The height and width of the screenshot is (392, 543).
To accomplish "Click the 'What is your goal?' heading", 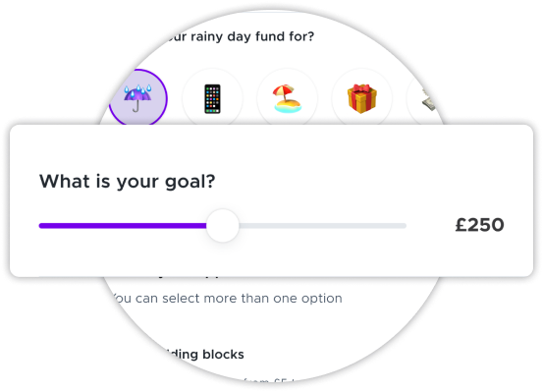I will point(127,182).
